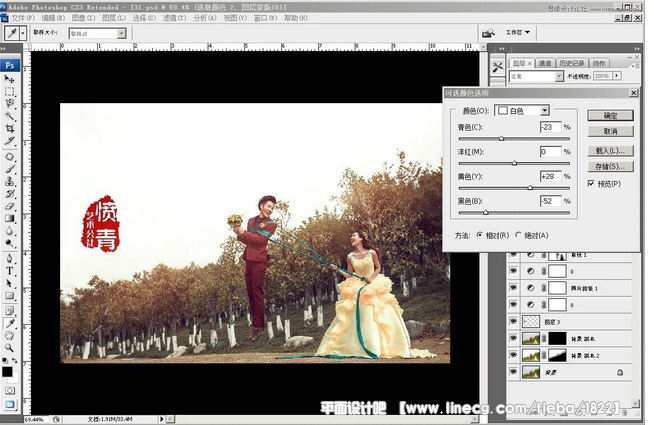Click the 存储(S)... save button
This screenshot has width=654, height=425.
pos(610,166)
